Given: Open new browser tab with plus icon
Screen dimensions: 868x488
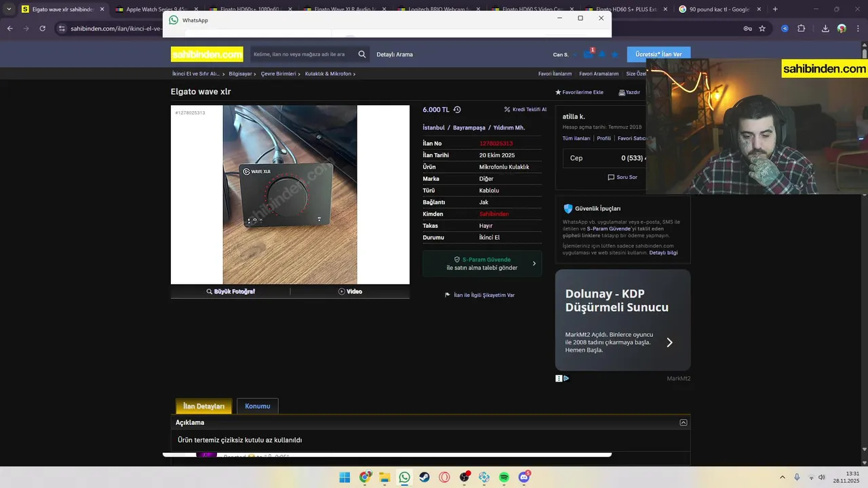Looking at the screenshot, I should click(x=775, y=9).
